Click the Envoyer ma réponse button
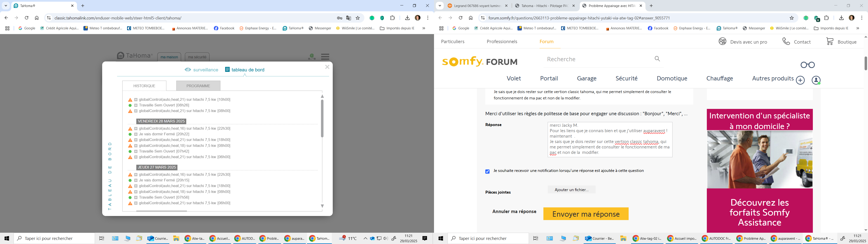The image size is (868, 244). [x=586, y=214]
